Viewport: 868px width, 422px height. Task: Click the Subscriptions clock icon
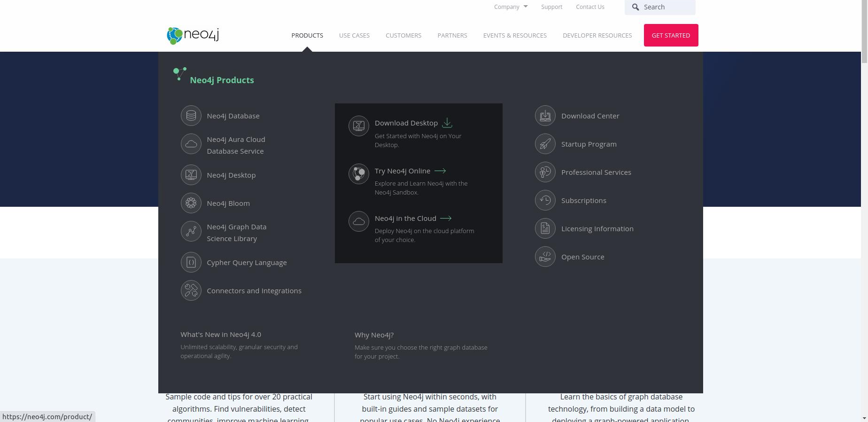pos(545,200)
